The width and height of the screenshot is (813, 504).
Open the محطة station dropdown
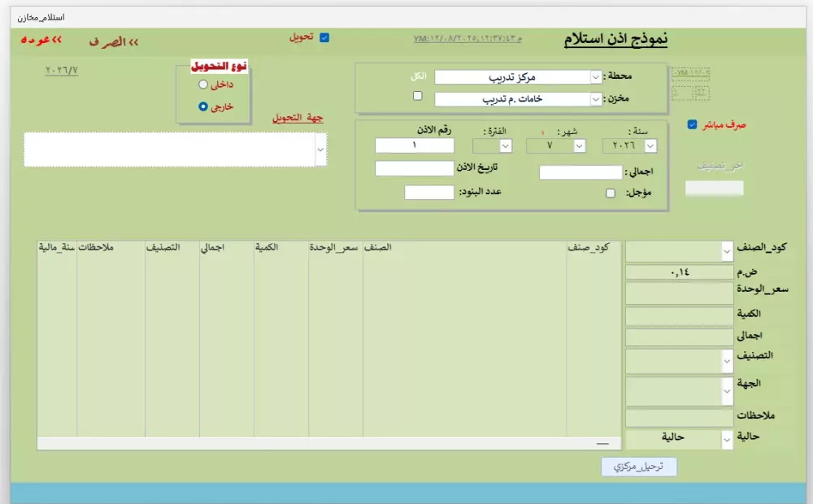coord(596,76)
